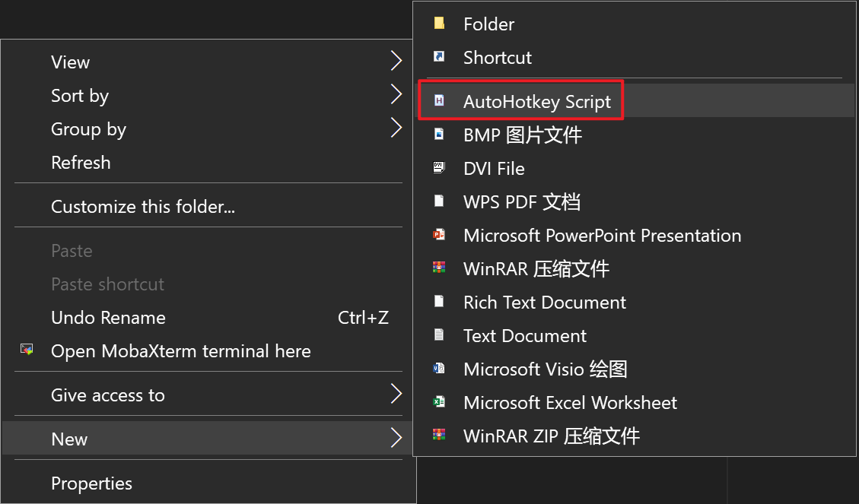Click the MobaXterm terminal icon
This screenshot has height=504, width=859.
(27, 350)
